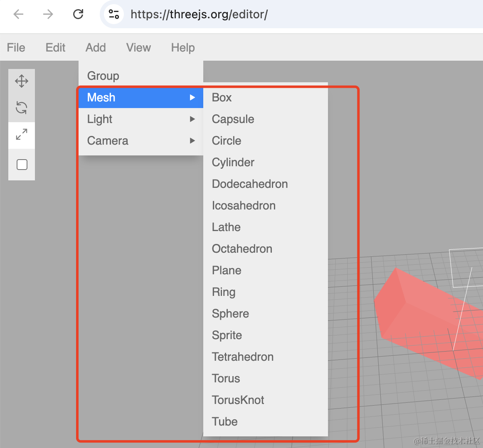The image size is (483, 448).
Task: Open the Help menu
Action: [183, 48]
